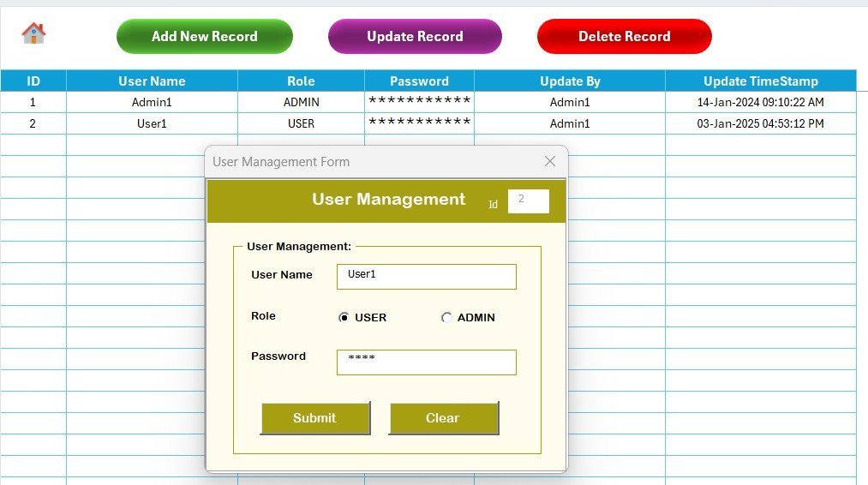Select the USER role radio button
The width and height of the screenshot is (868, 485).
[344, 318]
